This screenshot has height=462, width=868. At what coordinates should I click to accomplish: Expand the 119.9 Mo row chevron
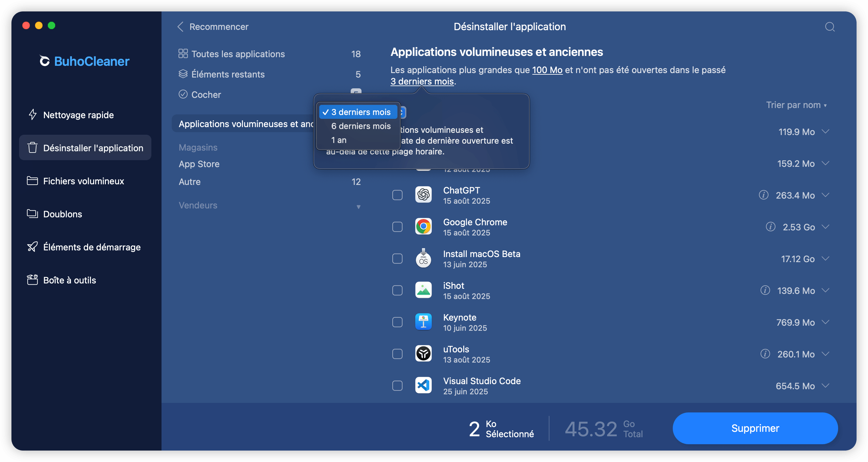(x=825, y=131)
